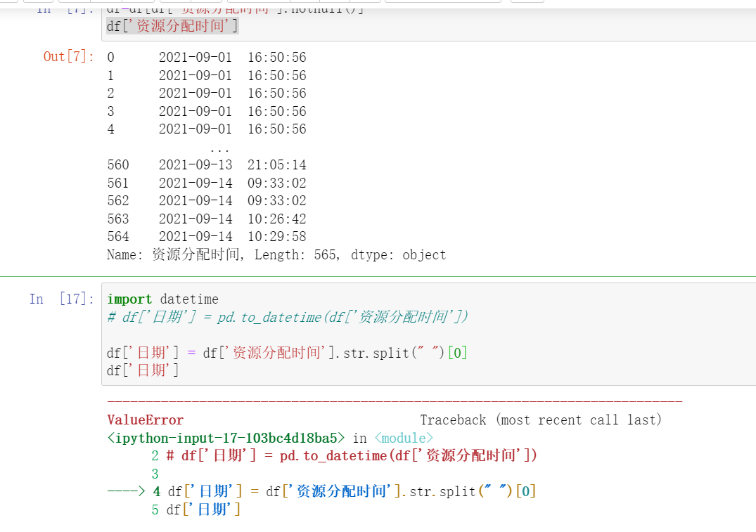Click the arrow-marked traceback line 4

tap(321, 491)
